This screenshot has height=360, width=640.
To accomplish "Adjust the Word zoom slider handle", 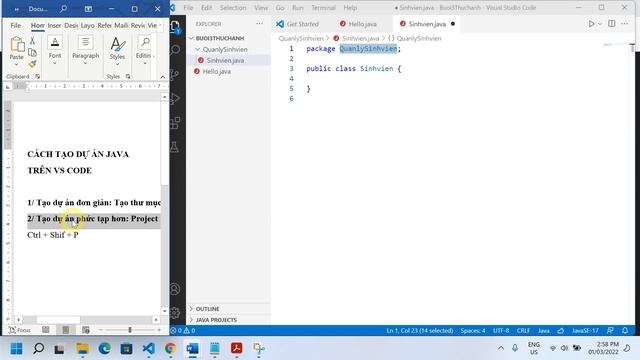I will 130,329.
